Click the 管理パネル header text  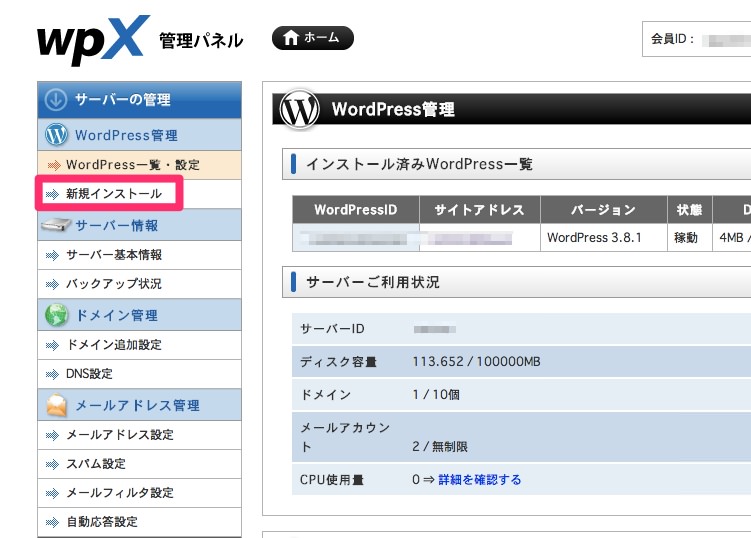tap(201, 41)
